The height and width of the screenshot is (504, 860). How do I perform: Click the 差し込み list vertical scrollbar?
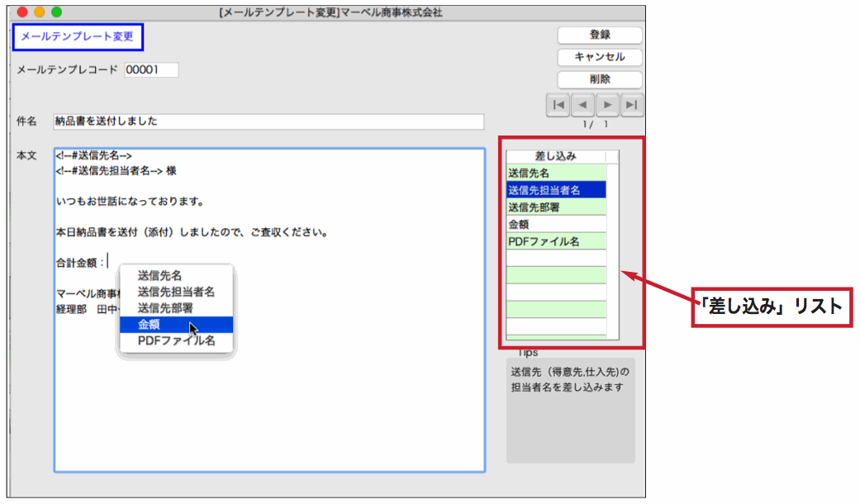tap(612, 248)
